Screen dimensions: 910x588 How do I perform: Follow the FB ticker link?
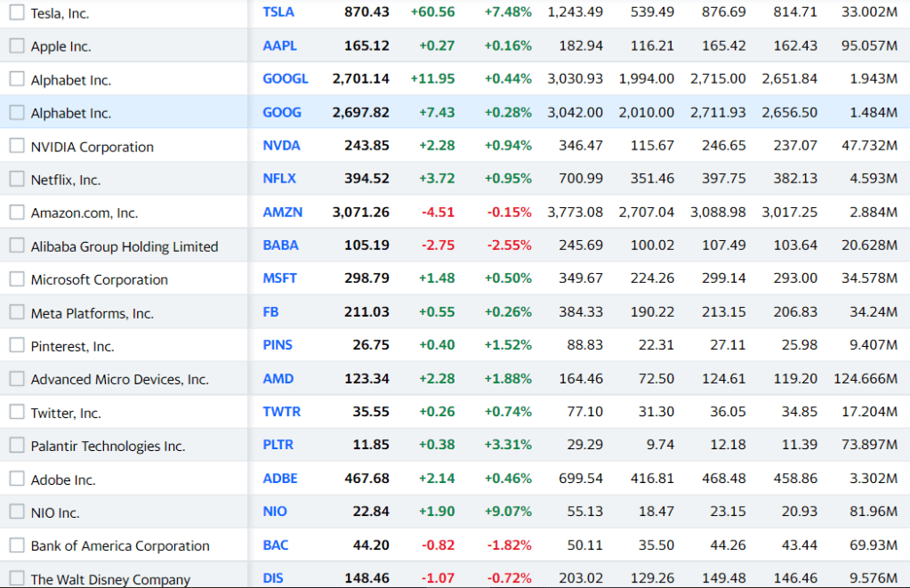270,312
